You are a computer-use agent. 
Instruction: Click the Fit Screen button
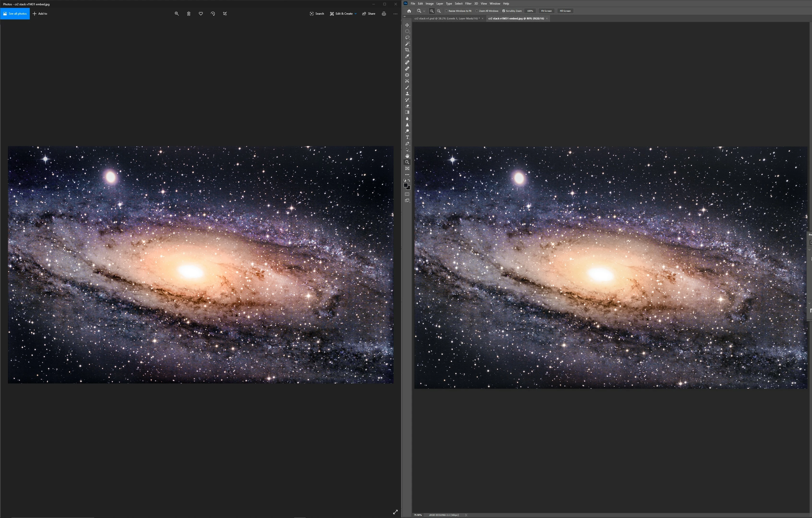546,11
